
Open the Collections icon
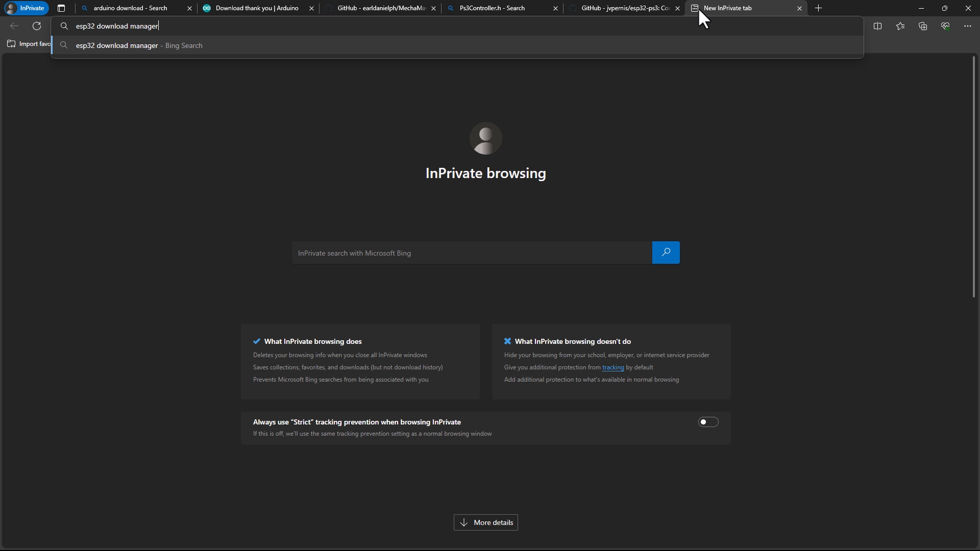[923, 26]
